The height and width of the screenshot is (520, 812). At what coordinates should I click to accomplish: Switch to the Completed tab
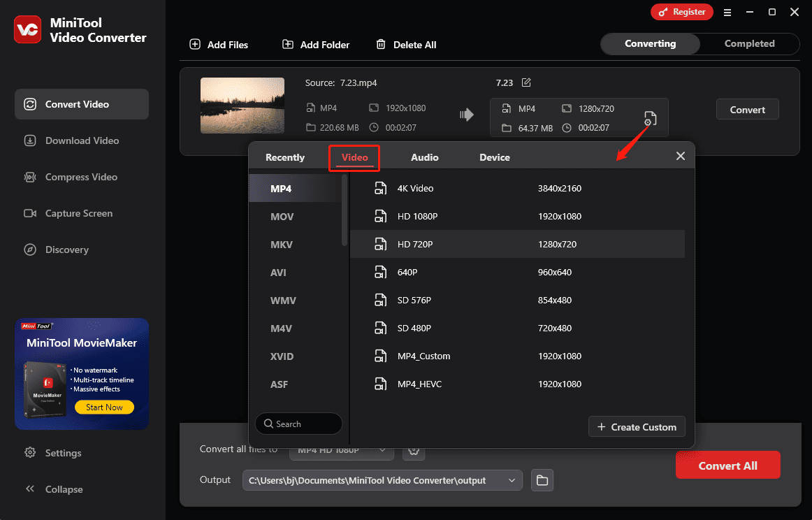(749, 43)
